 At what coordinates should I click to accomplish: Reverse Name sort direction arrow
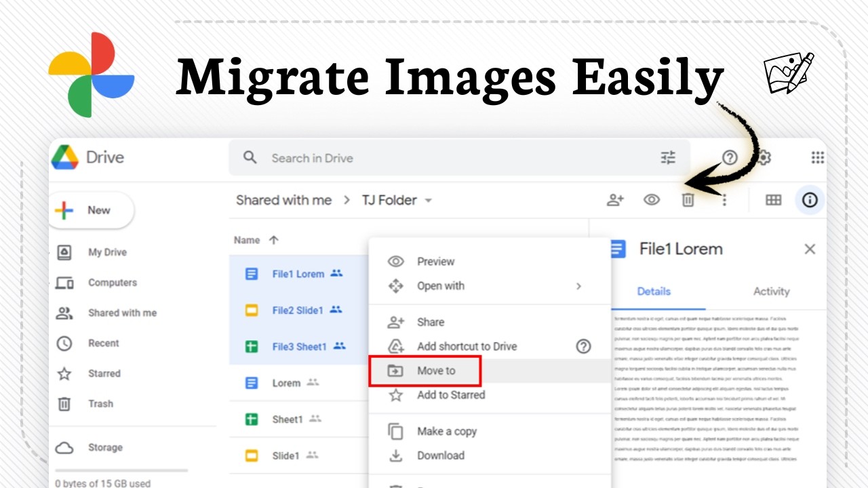point(274,240)
